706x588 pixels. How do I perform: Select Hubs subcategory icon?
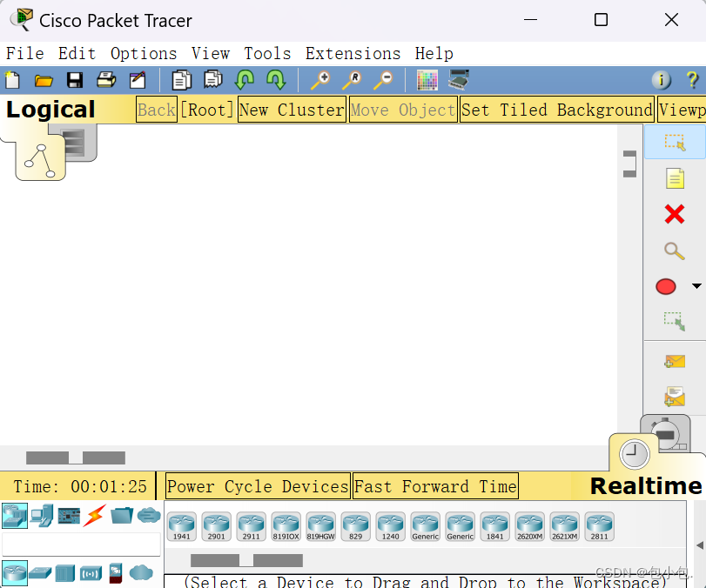[64, 573]
